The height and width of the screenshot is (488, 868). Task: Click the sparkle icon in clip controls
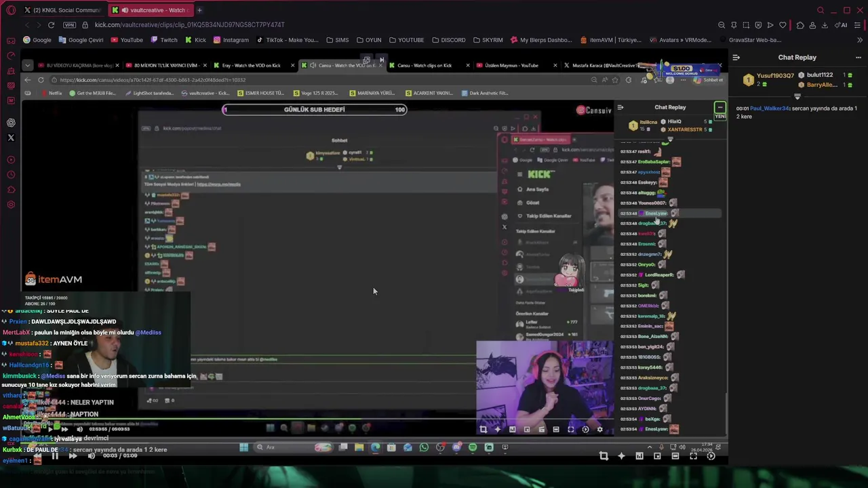coord(621,456)
